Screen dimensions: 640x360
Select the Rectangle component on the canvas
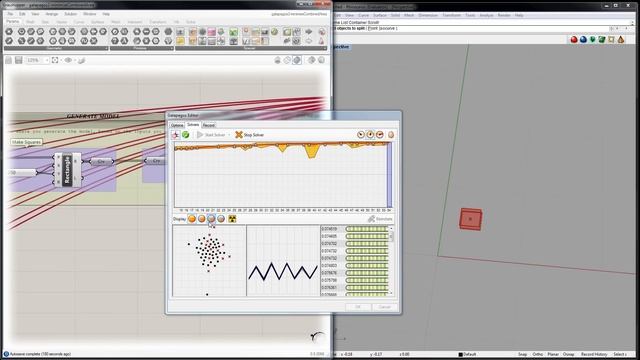[67, 170]
